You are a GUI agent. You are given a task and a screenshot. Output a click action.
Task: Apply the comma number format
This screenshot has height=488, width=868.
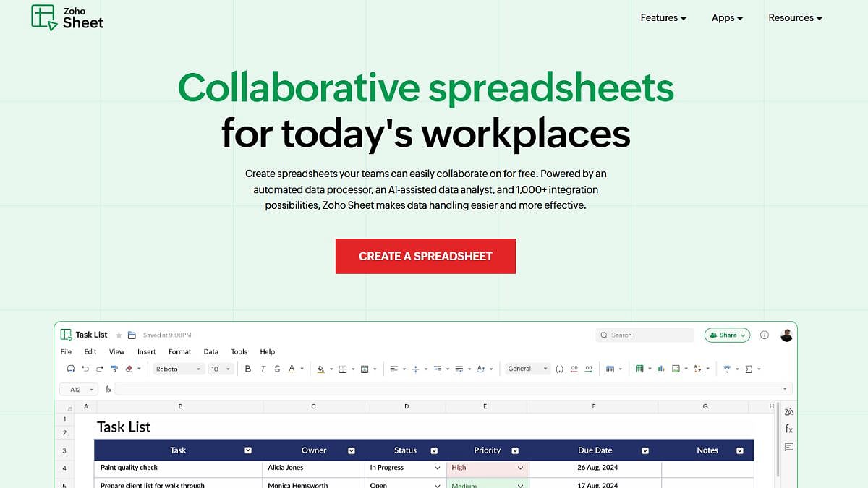559,369
